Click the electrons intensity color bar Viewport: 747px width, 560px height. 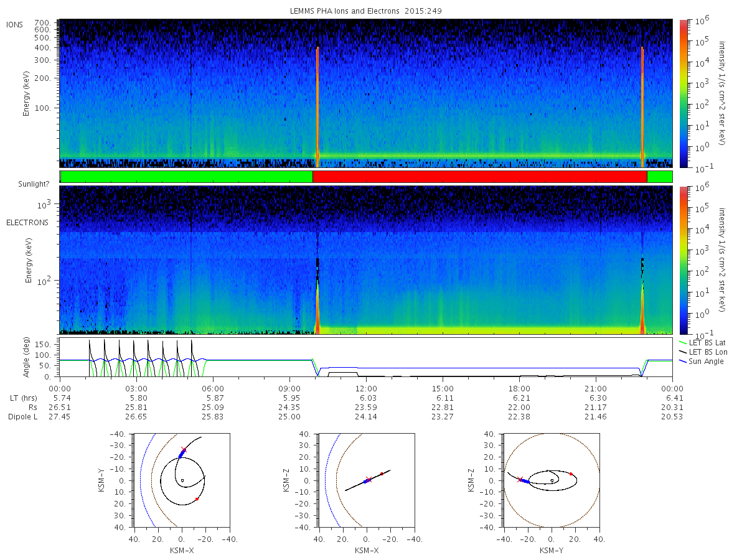(683, 260)
